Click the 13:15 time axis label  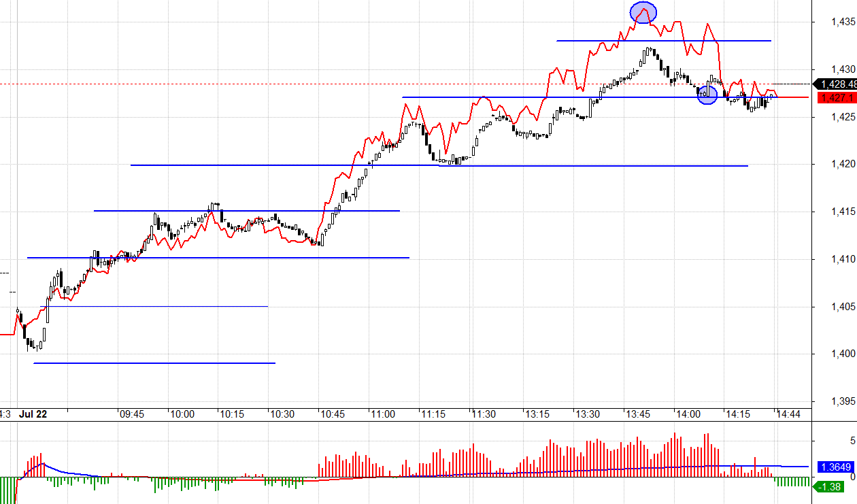tap(537, 414)
